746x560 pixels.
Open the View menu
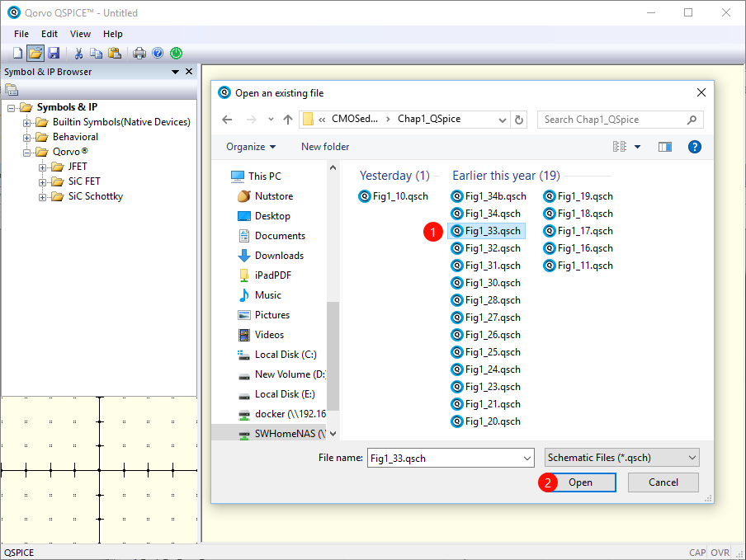click(80, 34)
